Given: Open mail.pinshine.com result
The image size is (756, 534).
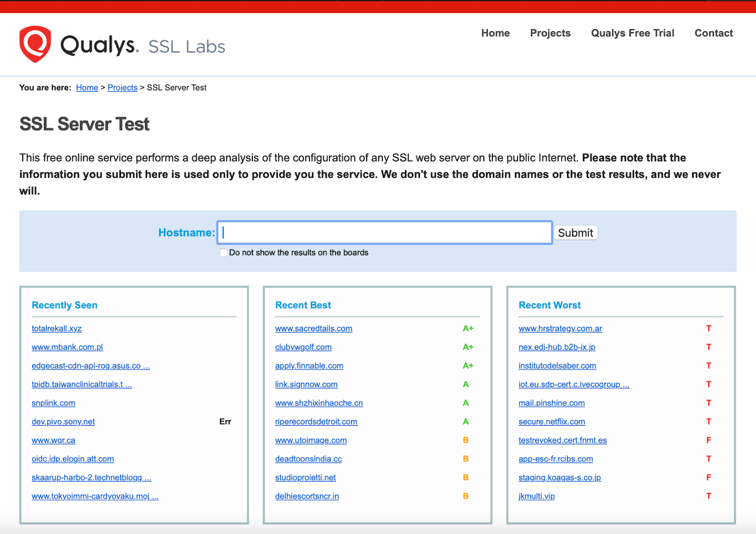Looking at the screenshot, I should pyautogui.click(x=551, y=403).
